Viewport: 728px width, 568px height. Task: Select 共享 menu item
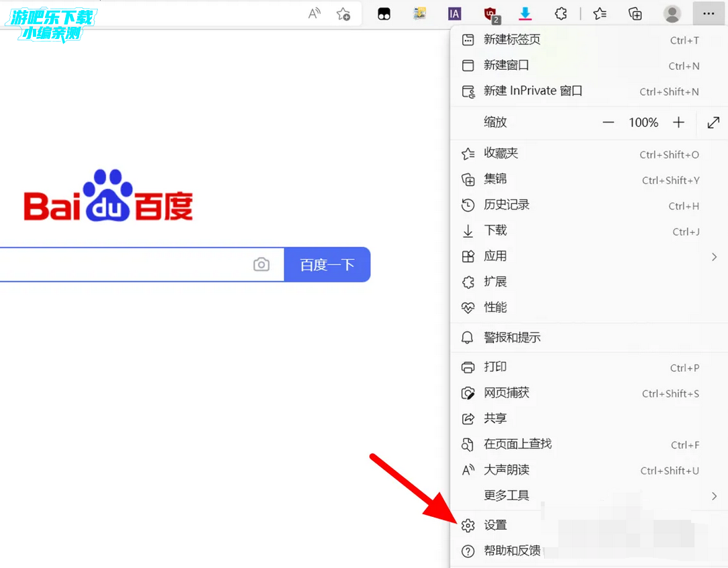click(x=588, y=418)
